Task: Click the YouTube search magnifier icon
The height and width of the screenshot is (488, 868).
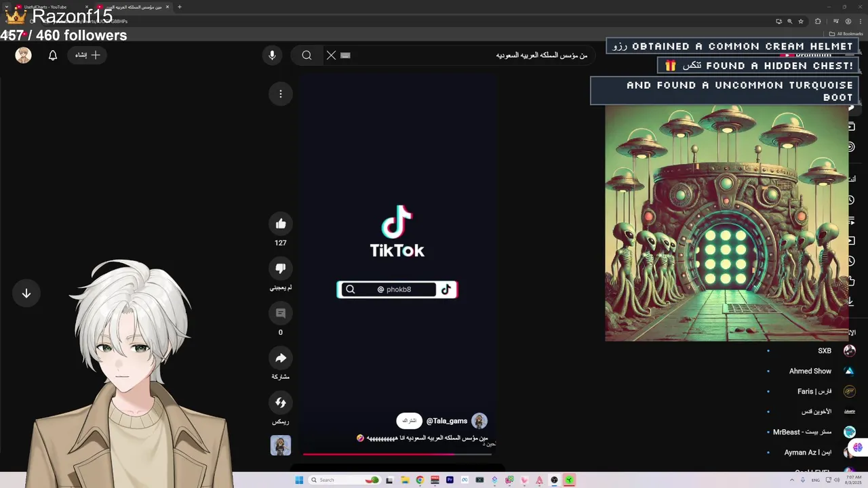Action: [307, 55]
